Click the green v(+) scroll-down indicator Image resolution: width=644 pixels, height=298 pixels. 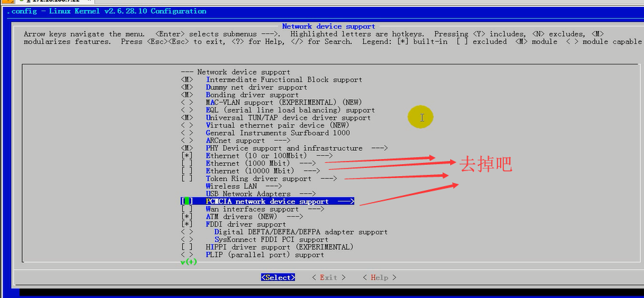tap(188, 262)
